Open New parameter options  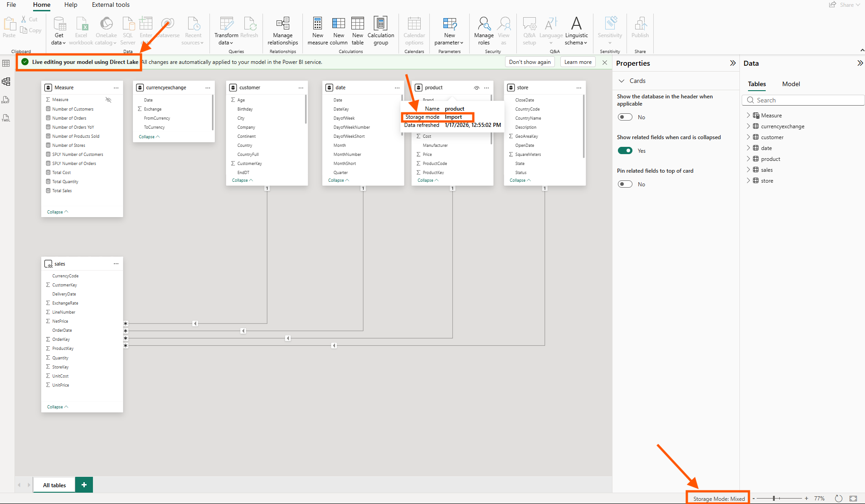pos(449,31)
